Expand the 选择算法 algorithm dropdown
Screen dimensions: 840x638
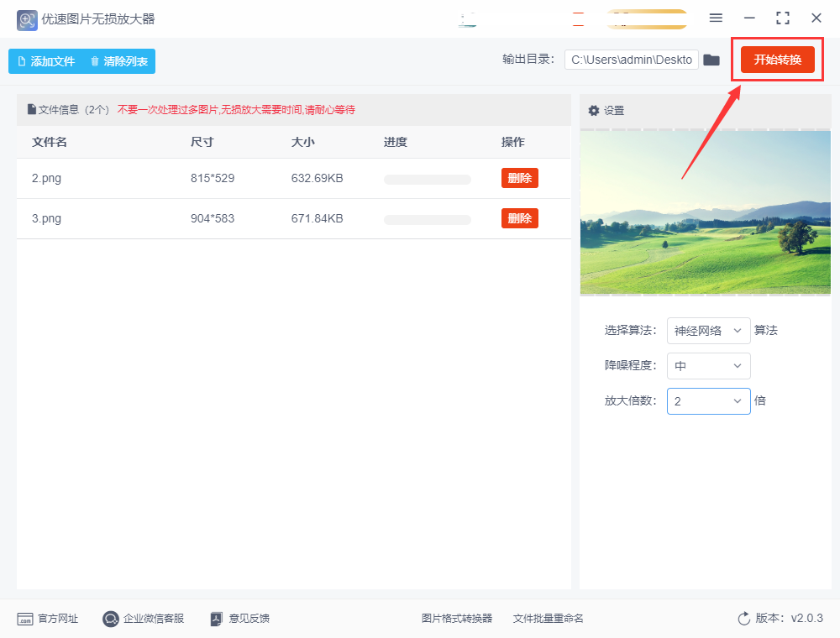click(708, 331)
